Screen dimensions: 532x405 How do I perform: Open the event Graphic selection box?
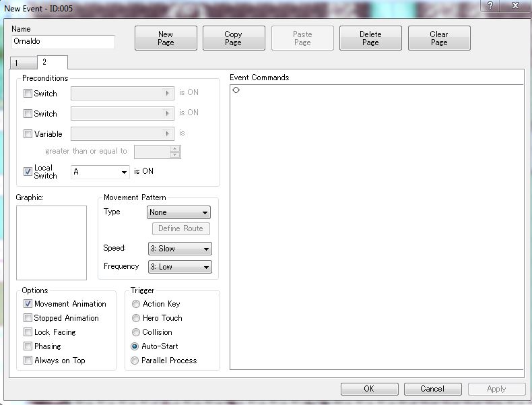[51, 243]
